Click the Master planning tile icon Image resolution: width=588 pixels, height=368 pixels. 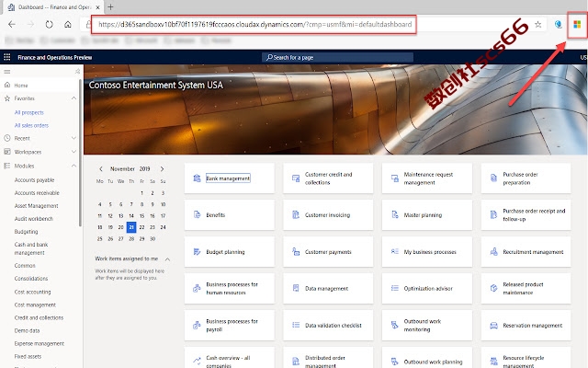[x=395, y=214]
